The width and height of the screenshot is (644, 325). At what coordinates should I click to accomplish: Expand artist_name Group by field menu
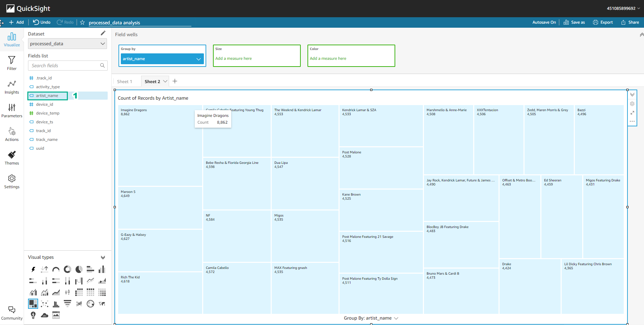tap(198, 59)
